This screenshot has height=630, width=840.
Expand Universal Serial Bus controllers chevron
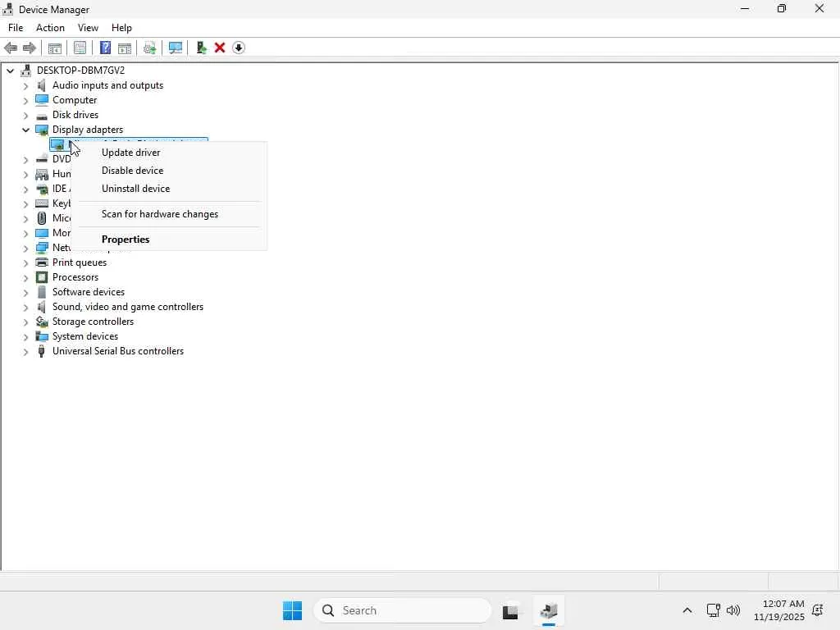[25, 352]
